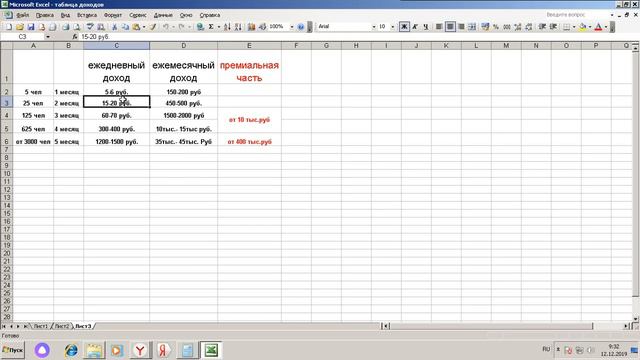The height and width of the screenshot is (360, 640).
Task: Cut selection with scissors icon
Action: [114, 27]
